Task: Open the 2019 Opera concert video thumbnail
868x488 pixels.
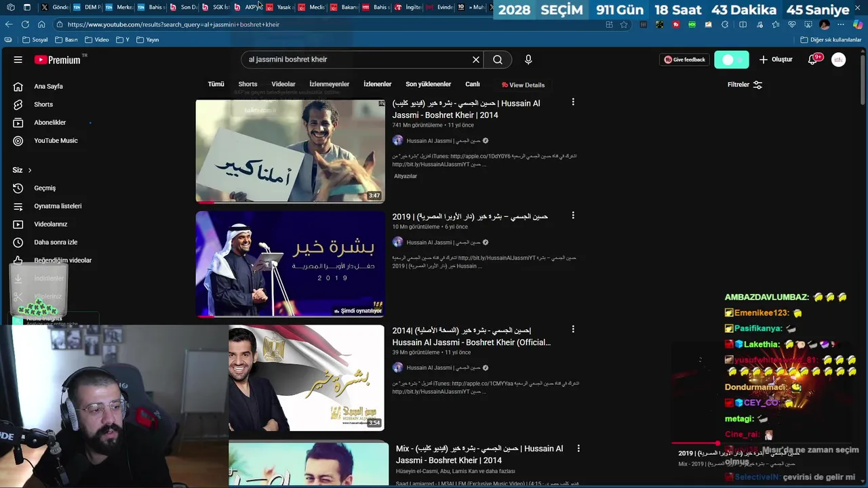Action: (x=290, y=264)
